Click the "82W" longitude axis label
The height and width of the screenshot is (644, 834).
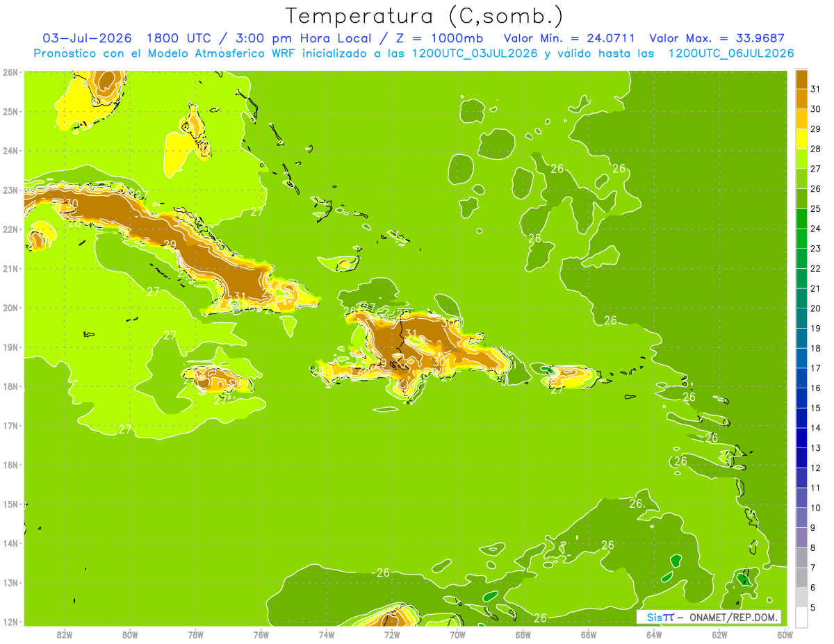click(x=65, y=634)
